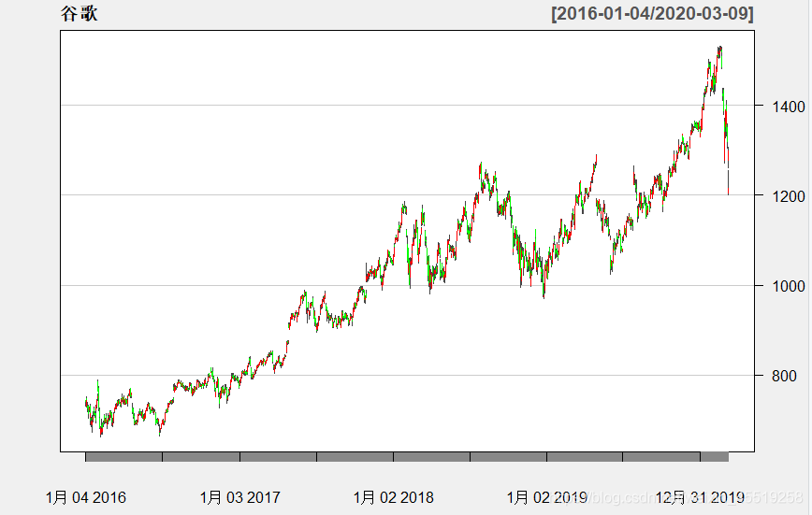Click the chart title 谷歌

pos(80,13)
